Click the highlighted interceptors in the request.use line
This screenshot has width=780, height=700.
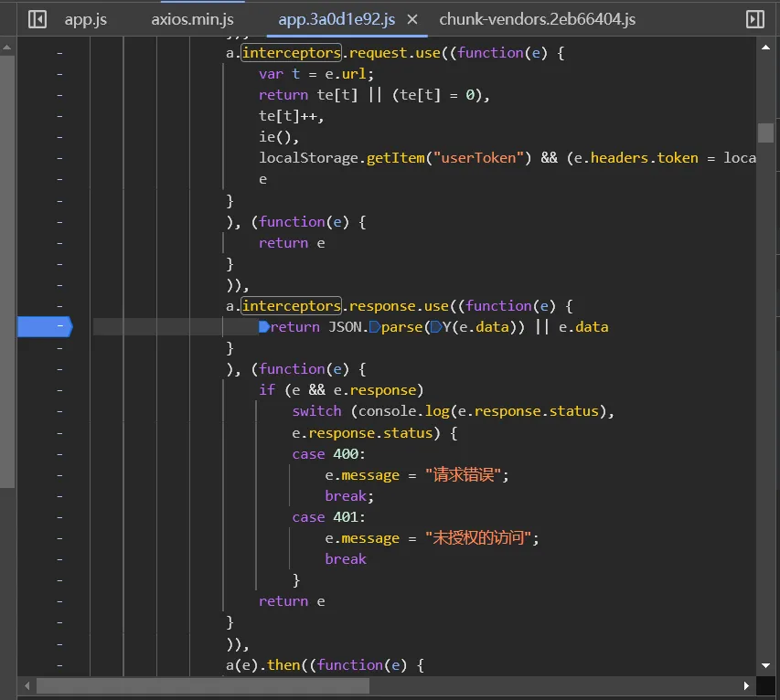[292, 53]
